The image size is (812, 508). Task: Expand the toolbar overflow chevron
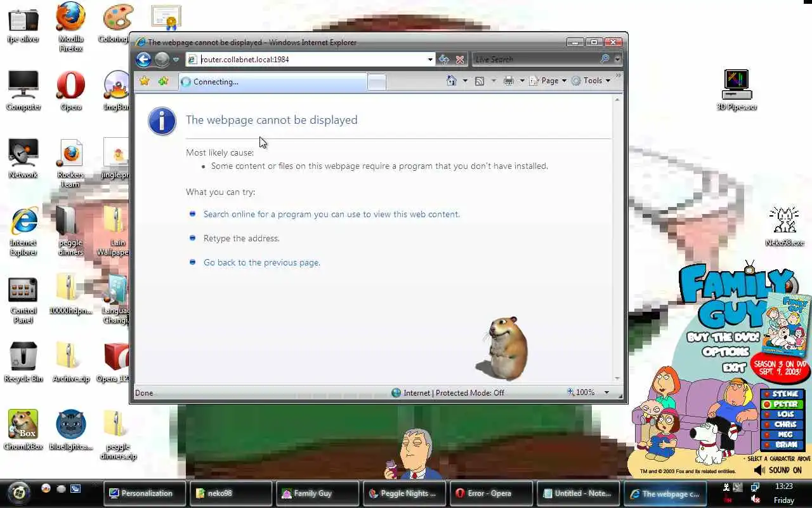click(x=618, y=76)
